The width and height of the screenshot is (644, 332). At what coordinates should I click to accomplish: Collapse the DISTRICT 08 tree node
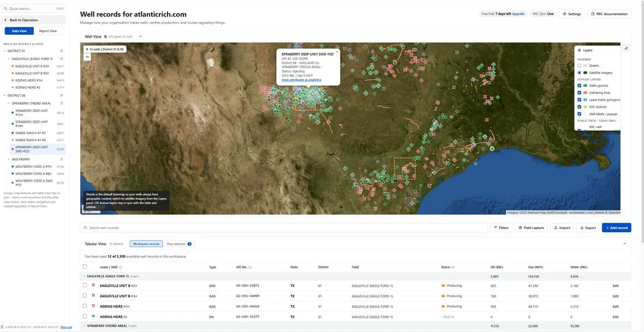4,95
